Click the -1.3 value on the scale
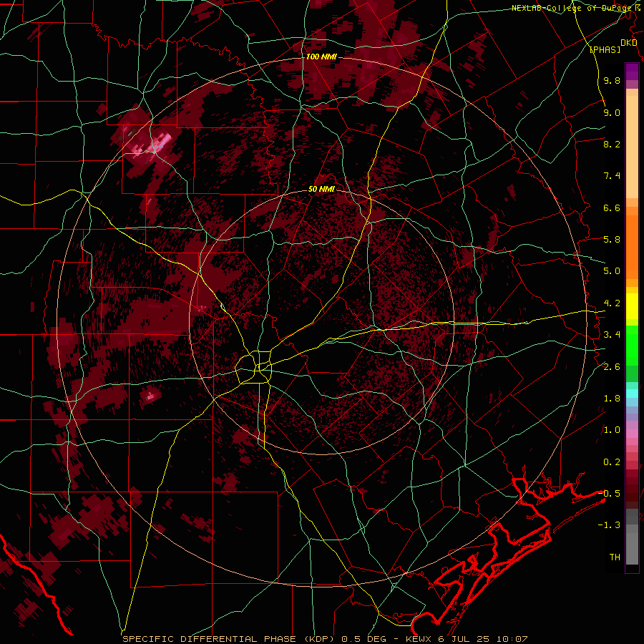Image resolution: width=644 pixels, height=644 pixels. coord(609,525)
